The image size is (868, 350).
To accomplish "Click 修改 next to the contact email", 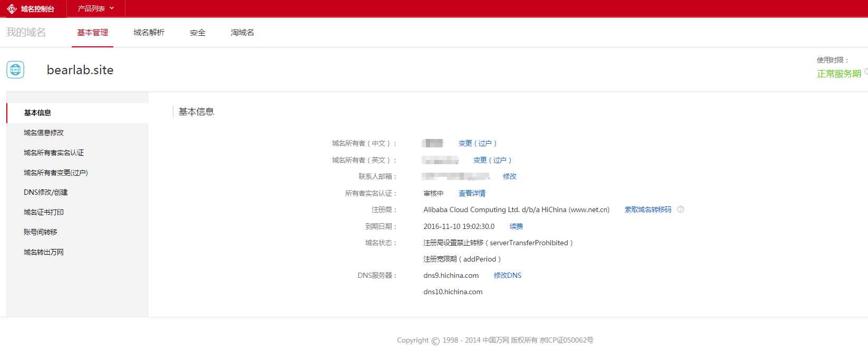I will click(x=510, y=176).
